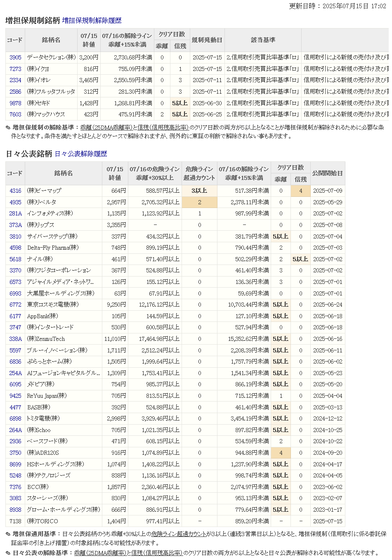Image resolution: width=392 pixels, height=560 pixels.
Task: Open stock code 3810 link
Action: pos(15,236)
